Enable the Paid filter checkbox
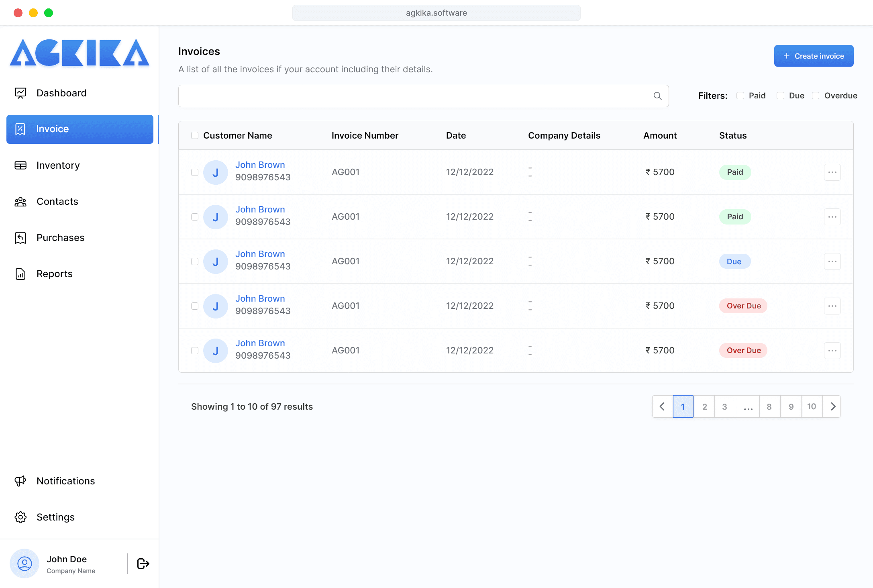Viewport: 873px width, 588px height. point(740,96)
